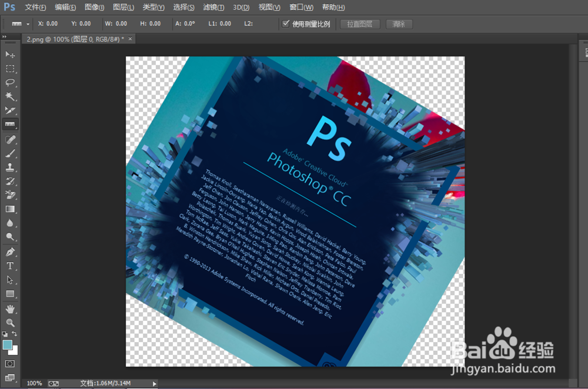Click the X: 0.00 readout
588x389 pixels.
click(48, 24)
